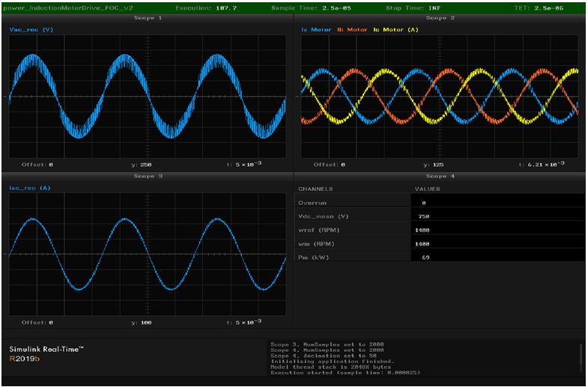Click the Ia Motor legend label
The height and width of the screenshot is (387, 588).
[x=315, y=30]
